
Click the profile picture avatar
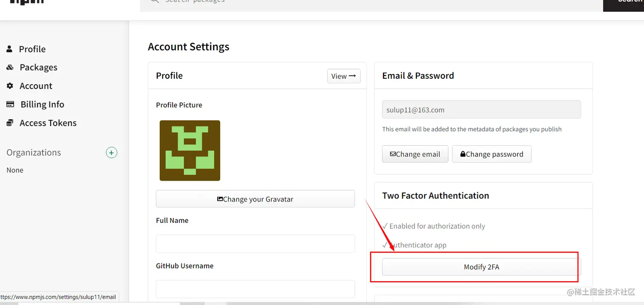(x=190, y=150)
